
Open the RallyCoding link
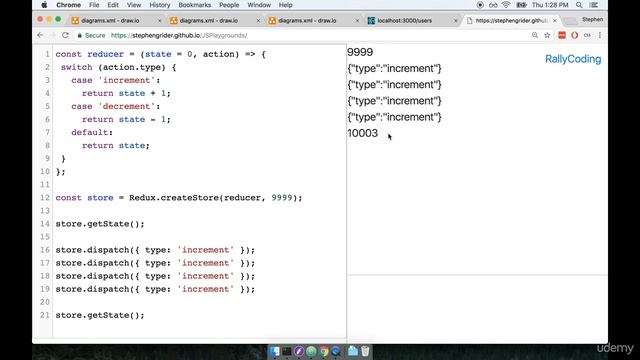coord(573,59)
